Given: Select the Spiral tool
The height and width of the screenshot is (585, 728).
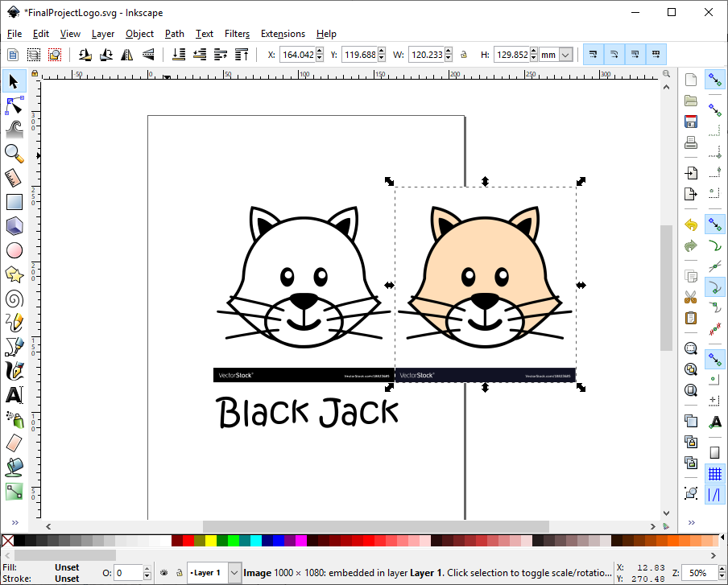Looking at the screenshot, I should coord(14,299).
